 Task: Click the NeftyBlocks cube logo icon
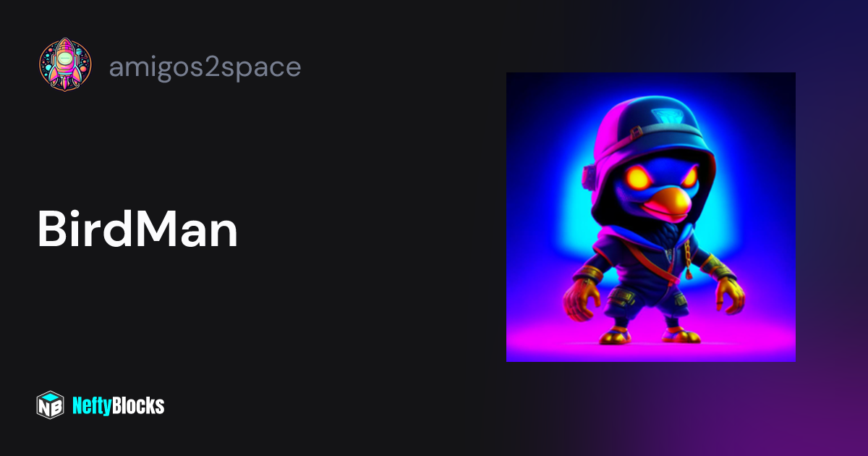pyautogui.click(x=51, y=405)
